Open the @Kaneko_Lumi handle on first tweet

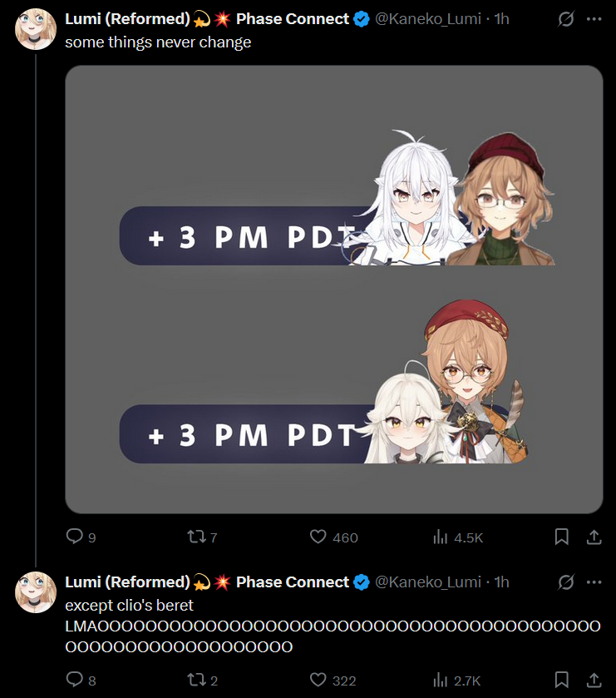(x=428, y=18)
